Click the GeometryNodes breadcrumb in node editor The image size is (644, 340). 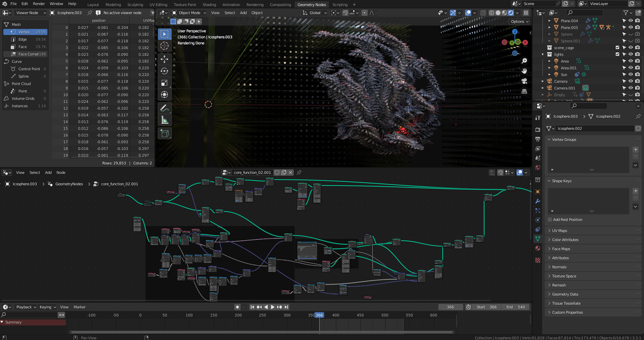[x=69, y=184]
